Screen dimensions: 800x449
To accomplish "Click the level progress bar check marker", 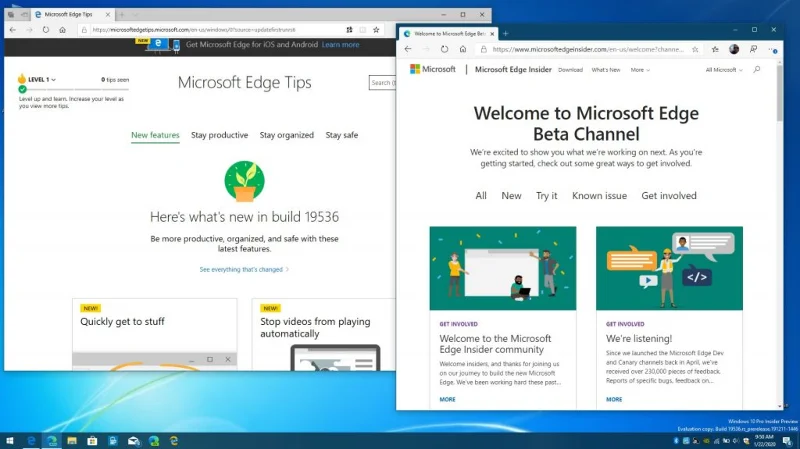I will [22, 89].
